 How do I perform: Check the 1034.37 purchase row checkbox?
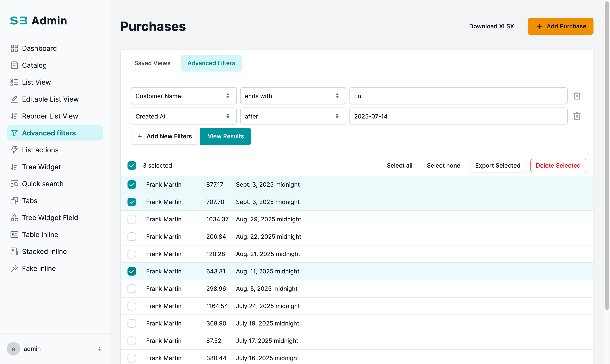point(132,219)
